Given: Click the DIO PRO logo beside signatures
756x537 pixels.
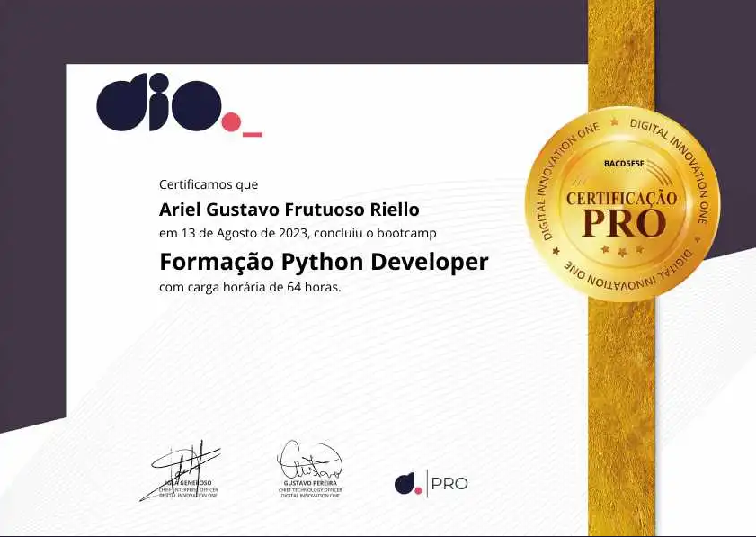Looking at the screenshot, I should click(431, 483).
